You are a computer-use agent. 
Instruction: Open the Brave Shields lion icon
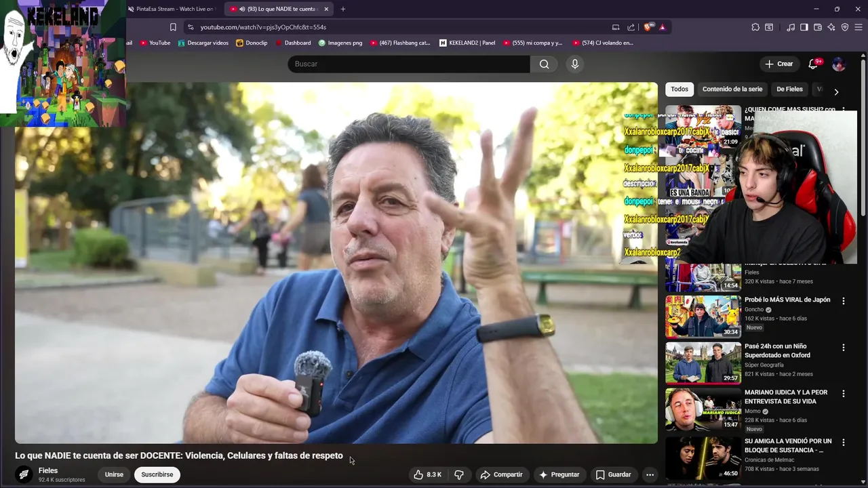648,27
